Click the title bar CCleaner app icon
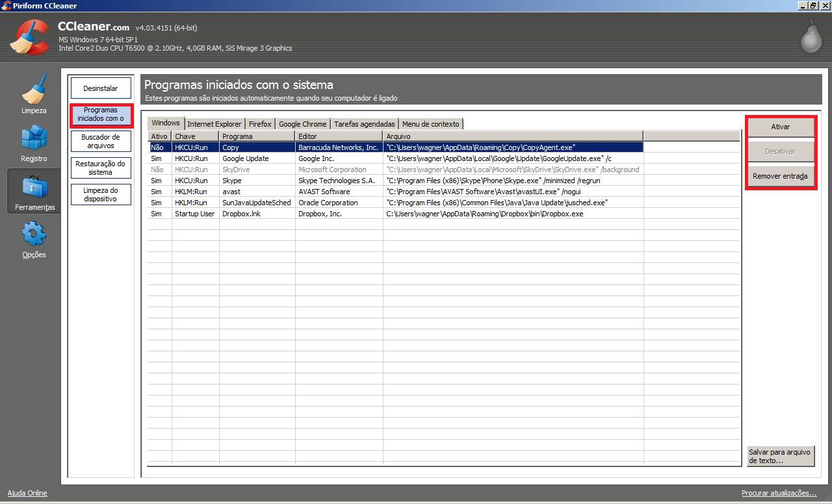This screenshot has height=504, width=832. (6, 6)
